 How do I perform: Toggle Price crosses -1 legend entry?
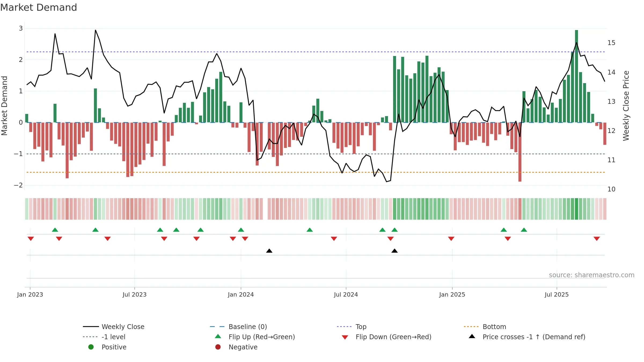coord(527,337)
